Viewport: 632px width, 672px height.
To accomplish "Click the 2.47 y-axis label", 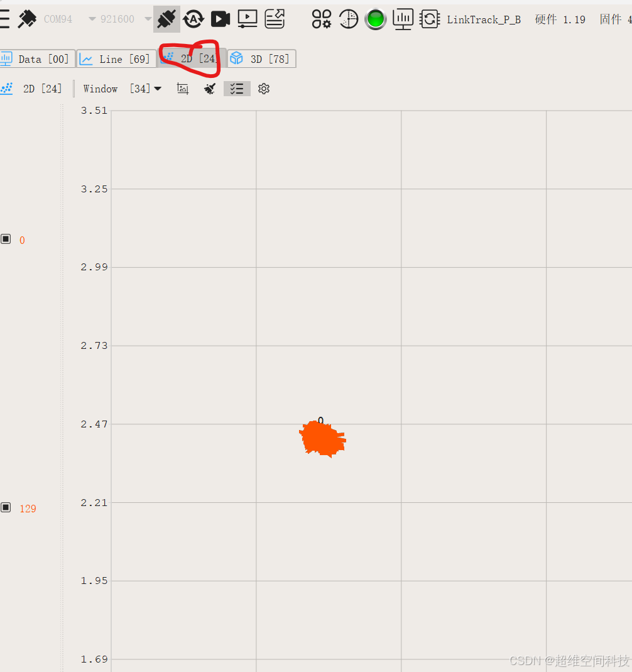I will point(94,424).
